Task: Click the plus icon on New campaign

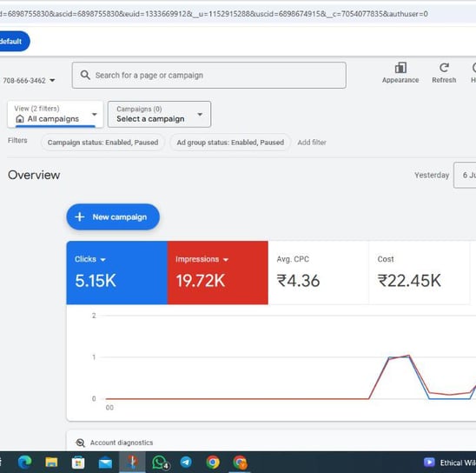Action: click(80, 217)
